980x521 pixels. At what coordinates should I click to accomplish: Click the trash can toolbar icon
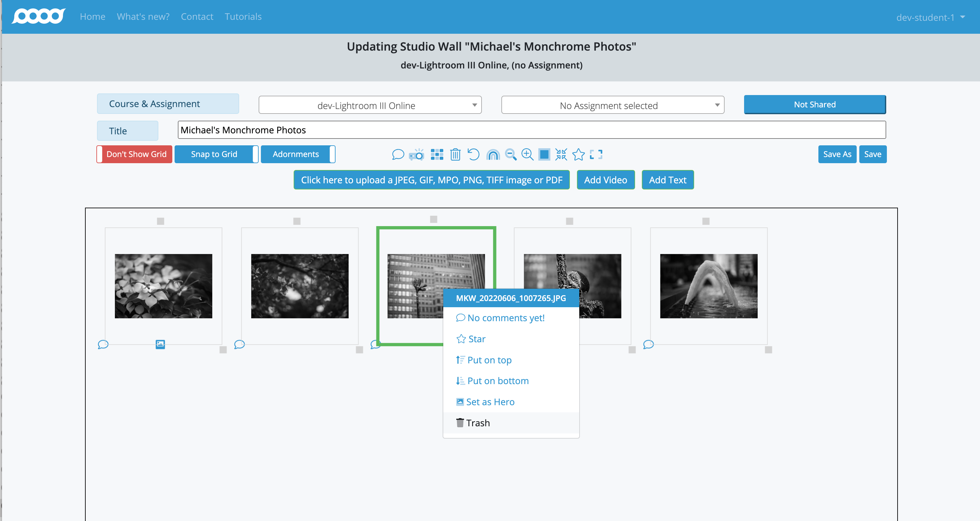pos(455,154)
